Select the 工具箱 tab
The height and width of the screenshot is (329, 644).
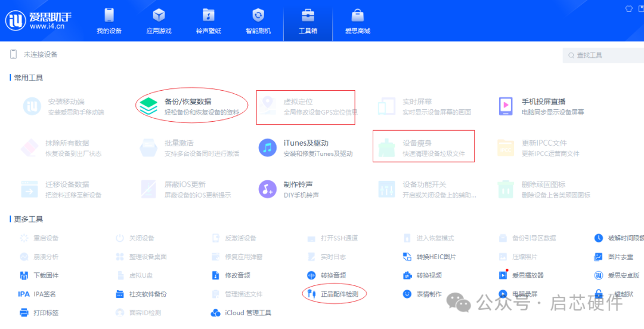pyautogui.click(x=308, y=20)
